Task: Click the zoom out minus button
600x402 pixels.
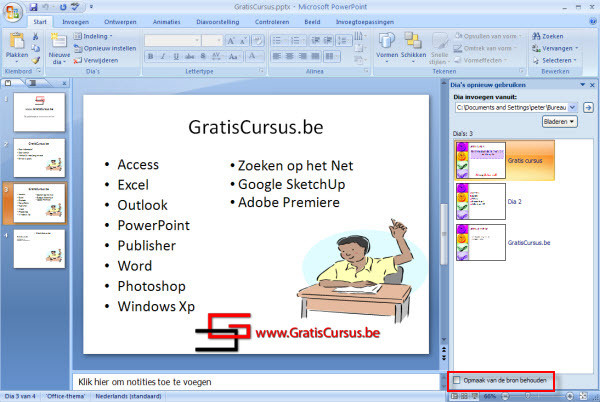Action: [x=505, y=396]
